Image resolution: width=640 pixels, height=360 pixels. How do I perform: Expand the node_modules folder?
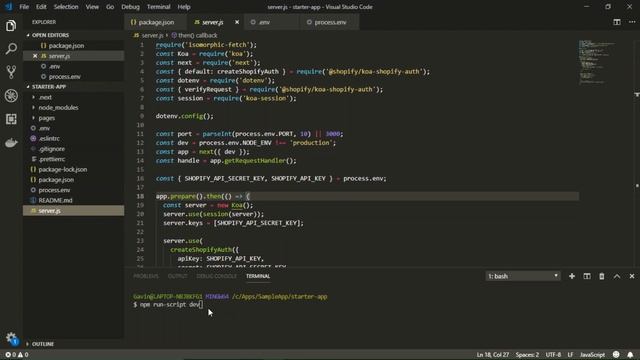(x=58, y=107)
